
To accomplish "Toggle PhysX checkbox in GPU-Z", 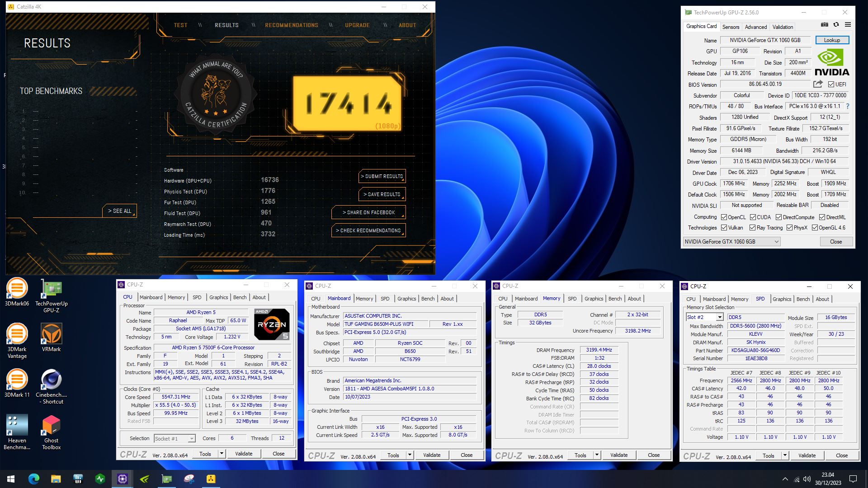I will click(x=789, y=228).
